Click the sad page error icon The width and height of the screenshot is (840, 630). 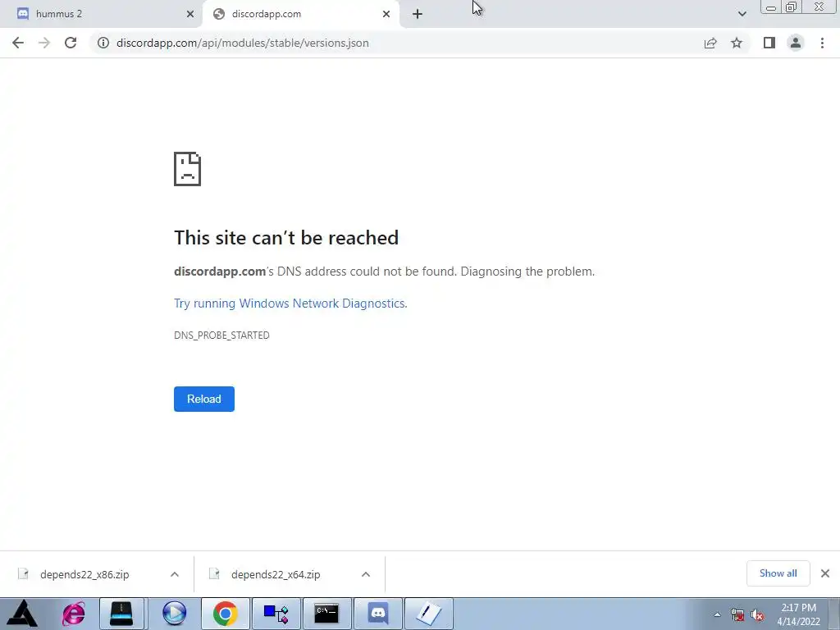click(x=188, y=169)
